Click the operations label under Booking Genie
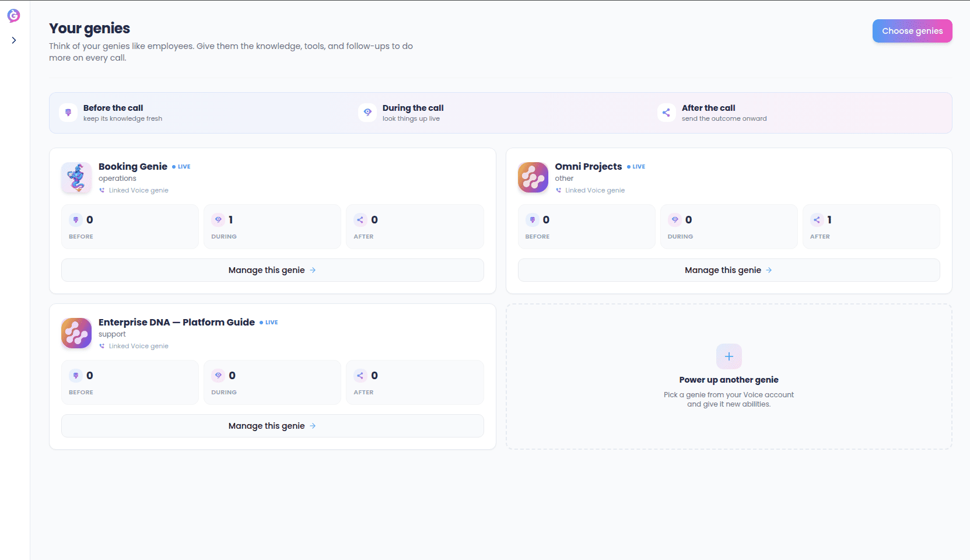The height and width of the screenshot is (560, 970). pos(117,178)
